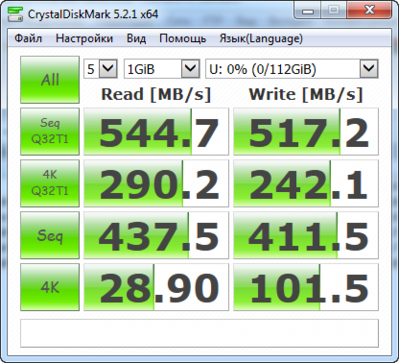This screenshot has width=399, height=363.
Task: Open the Вид menu
Action: [136, 39]
